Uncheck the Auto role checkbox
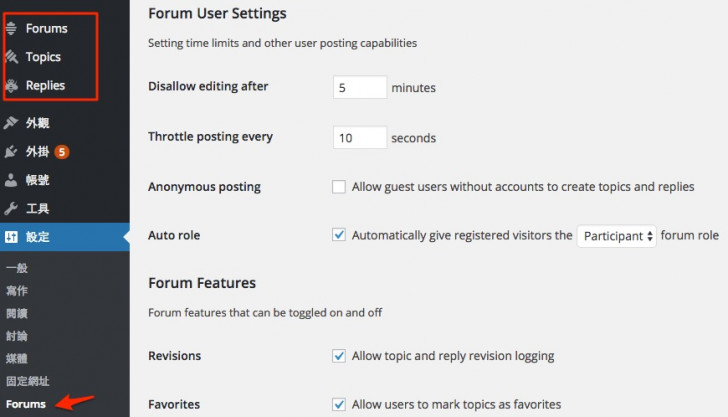 point(339,235)
